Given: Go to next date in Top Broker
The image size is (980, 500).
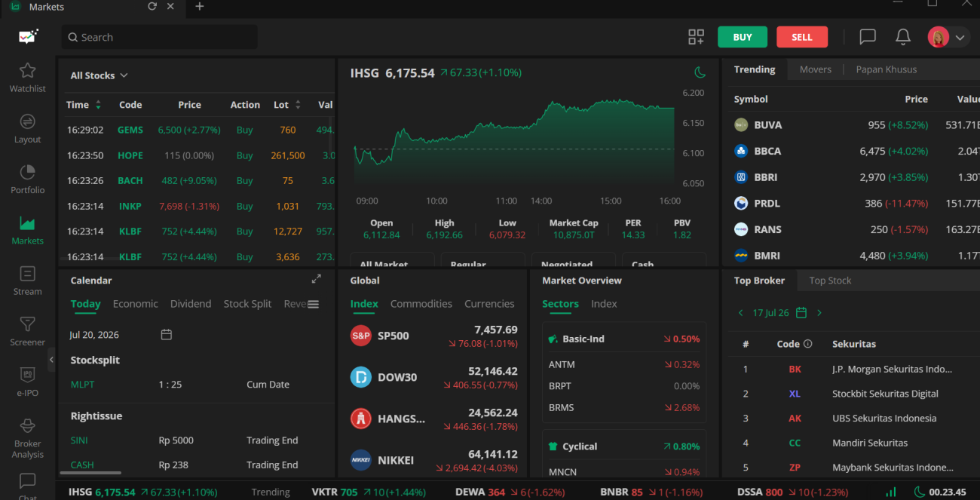Looking at the screenshot, I should tap(819, 312).
